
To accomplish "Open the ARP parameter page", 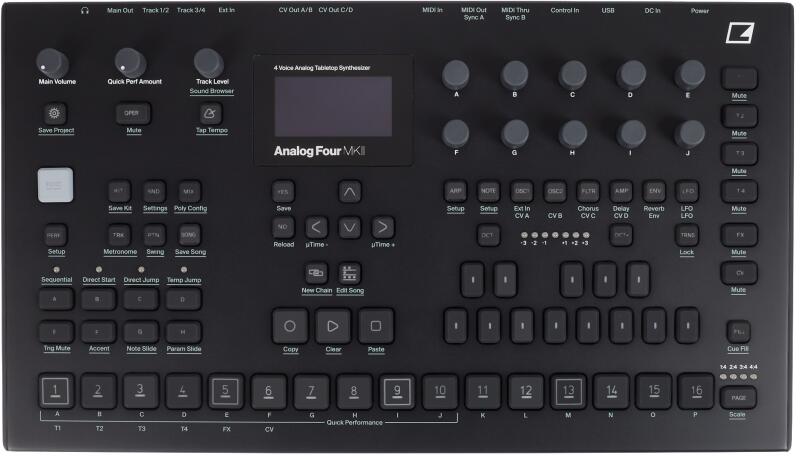I will 455,191.
